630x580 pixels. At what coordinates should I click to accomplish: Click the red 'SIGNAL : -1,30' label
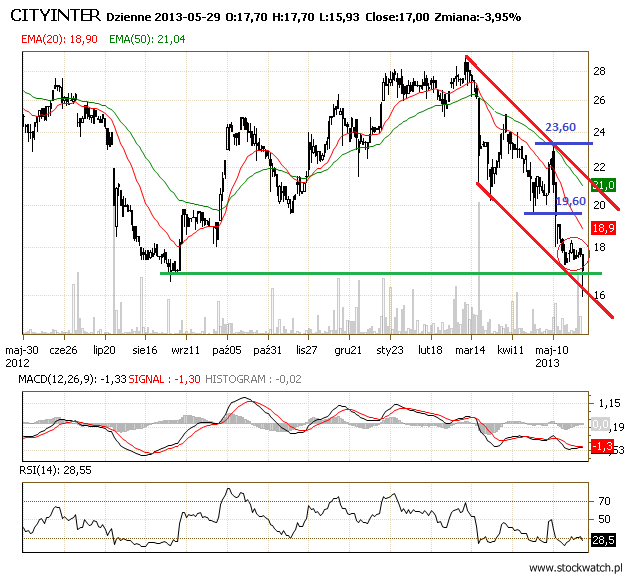click(x=164, y=379)
